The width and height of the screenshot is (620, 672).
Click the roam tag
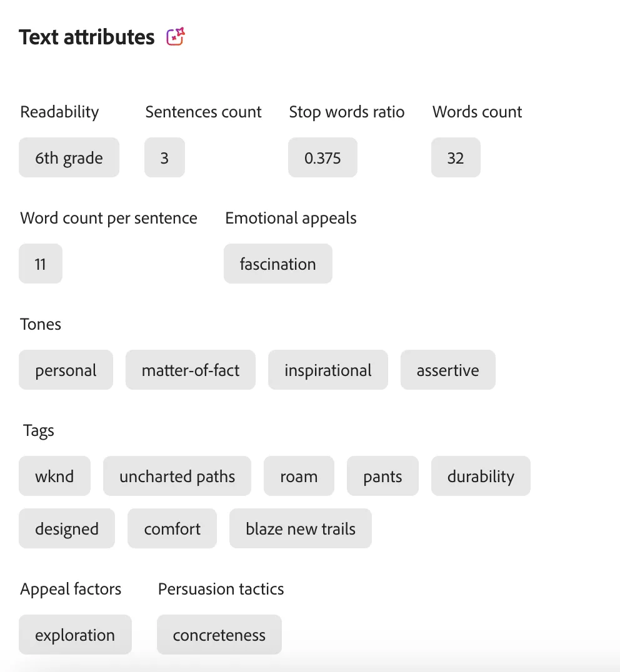pyautogui.click(x=299, y=476)
